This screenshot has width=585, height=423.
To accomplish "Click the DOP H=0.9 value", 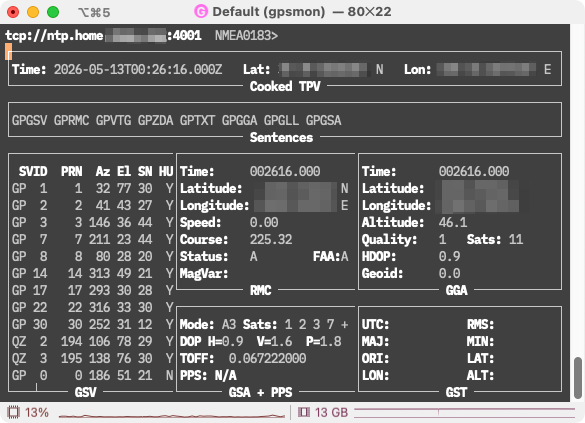I will point(212,341).
